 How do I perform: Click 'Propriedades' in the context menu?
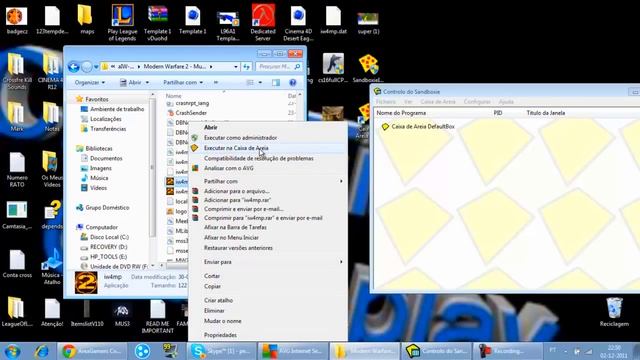click(220, 335)
